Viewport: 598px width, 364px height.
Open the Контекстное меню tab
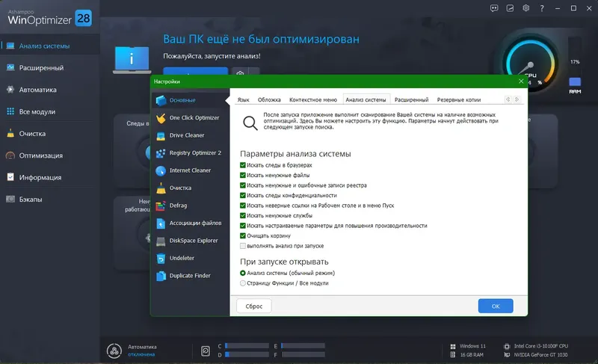point(313,100)
